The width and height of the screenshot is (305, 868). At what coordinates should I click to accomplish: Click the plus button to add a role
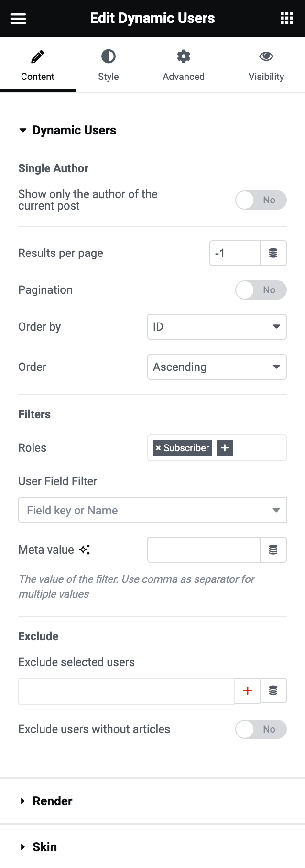point(225,448)
